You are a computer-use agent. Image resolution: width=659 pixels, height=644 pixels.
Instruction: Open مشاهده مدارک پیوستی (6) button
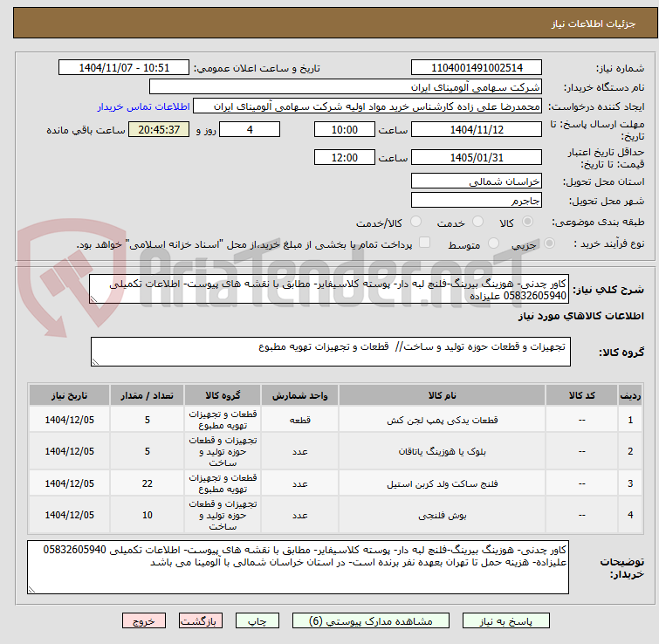[371, 621]
